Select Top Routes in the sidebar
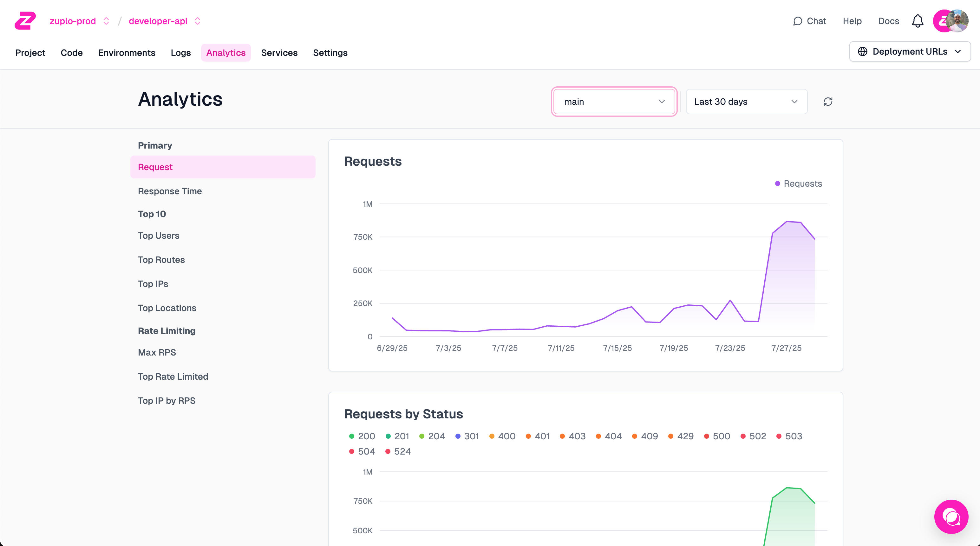This screenshot has height=546, width=980. (x=161, y=260)
